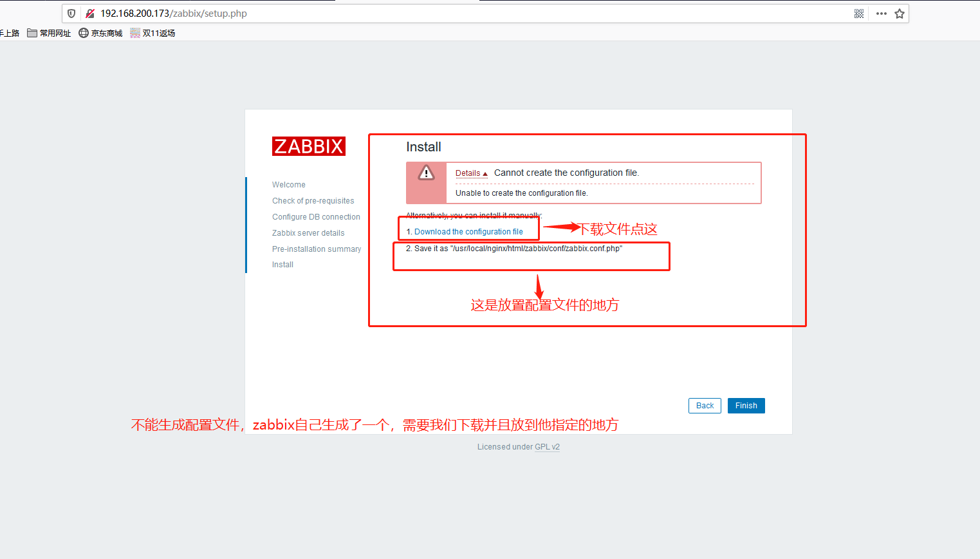The height and width of the screenshot is (559, 980).
Task: Click the GPL v2 license link
Action: (547, 447)
